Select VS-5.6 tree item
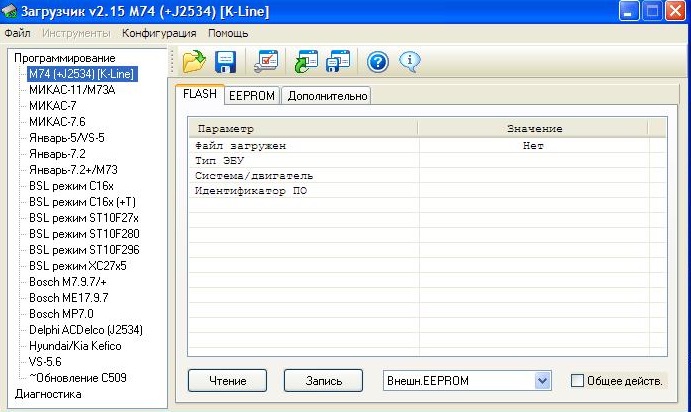The image size is (691, 412). coord(45,362)
